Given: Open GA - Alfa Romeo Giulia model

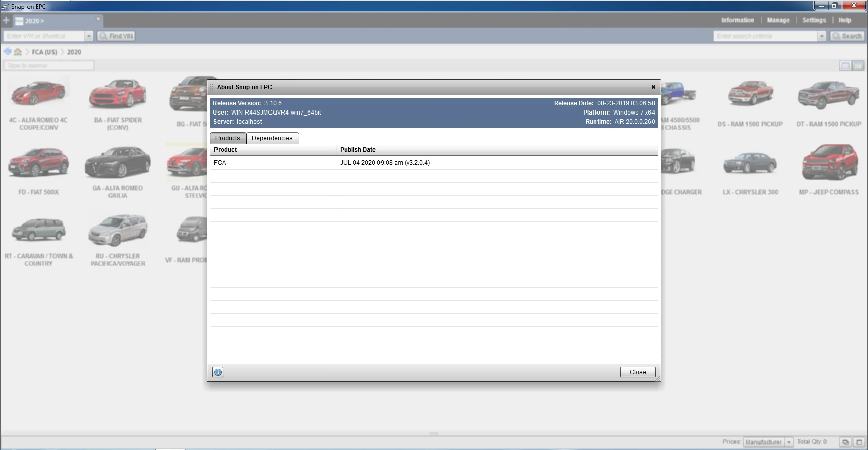Looking at the screenshot, I should [118, 173].
